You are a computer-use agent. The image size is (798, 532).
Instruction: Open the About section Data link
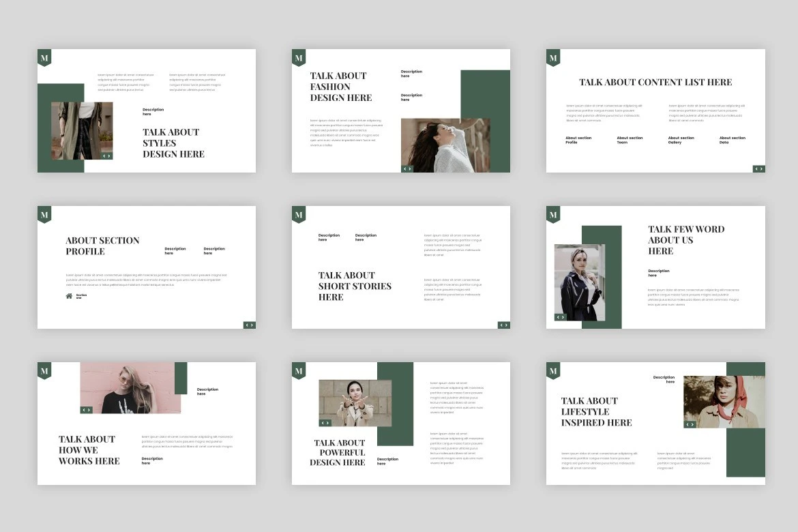tap(732, 140)
